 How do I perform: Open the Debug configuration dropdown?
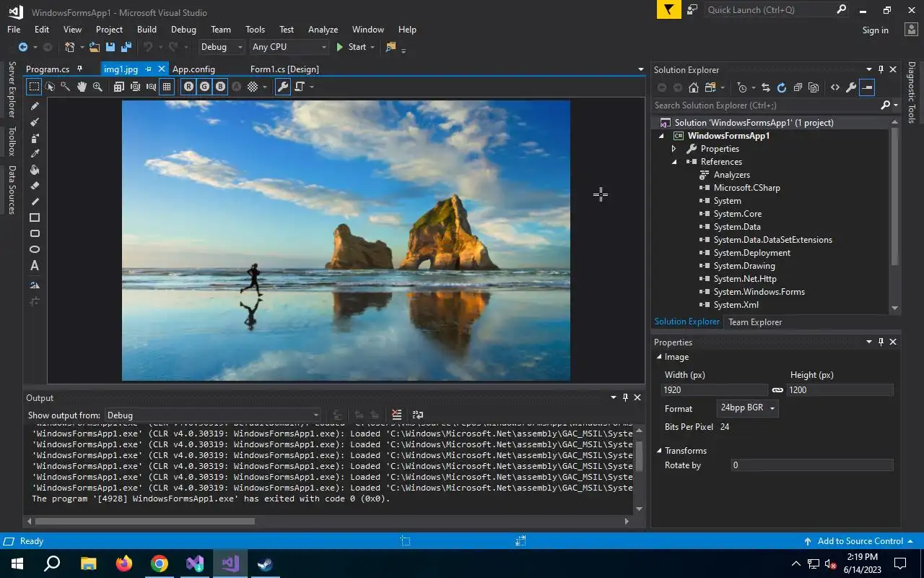click(222, 47)
